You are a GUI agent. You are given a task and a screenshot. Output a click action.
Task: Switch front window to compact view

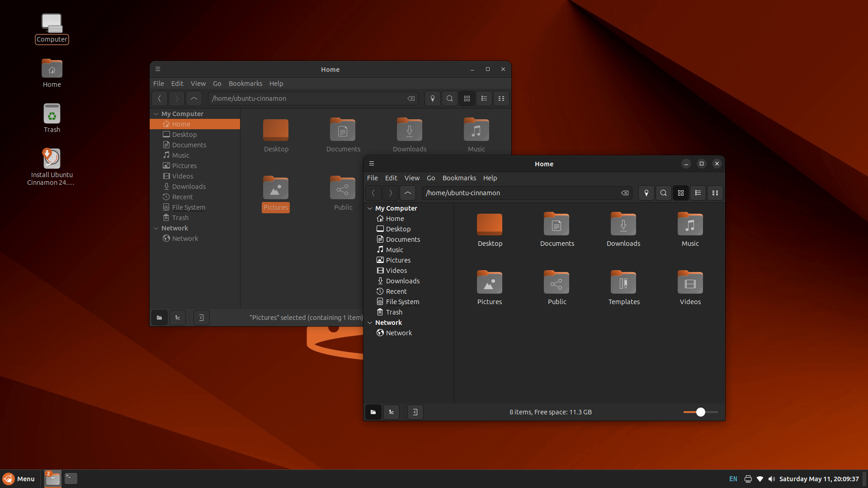715,193
